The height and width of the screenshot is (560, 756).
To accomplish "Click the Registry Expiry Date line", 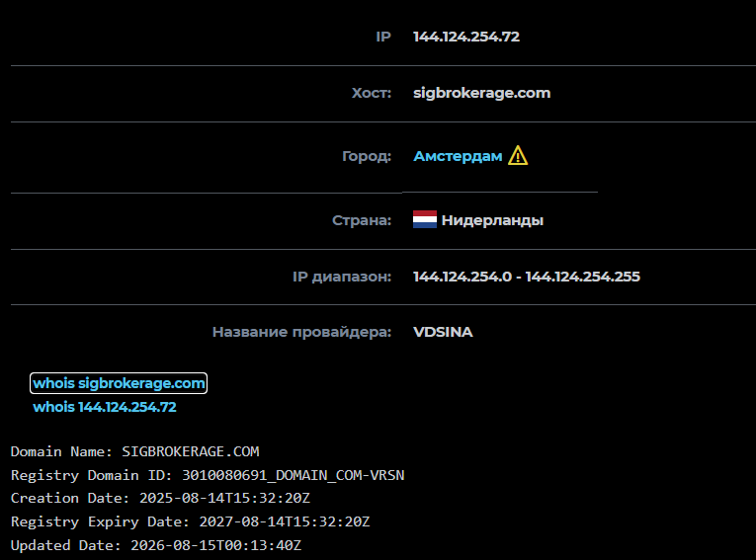I will 190,521.
